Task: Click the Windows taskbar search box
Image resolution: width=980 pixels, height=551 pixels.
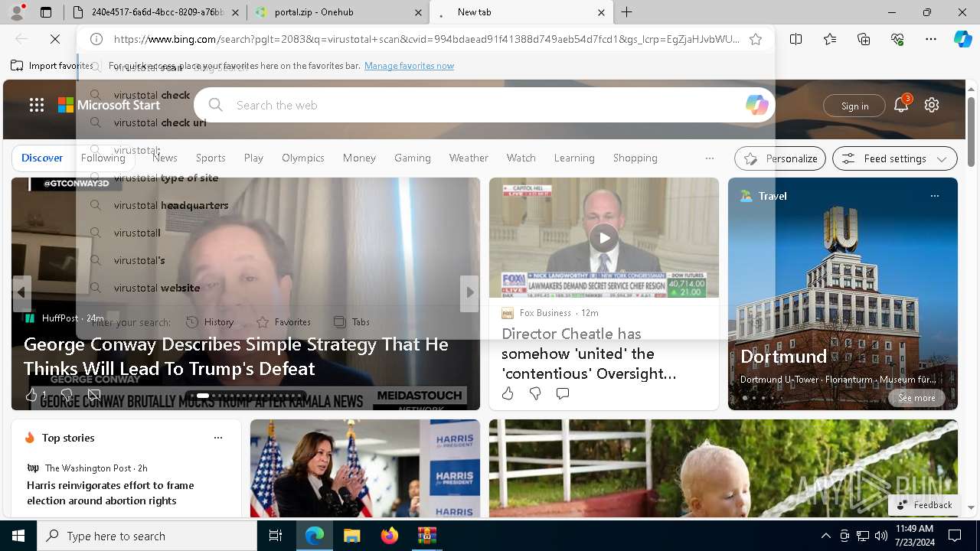Action: point(147,536)
